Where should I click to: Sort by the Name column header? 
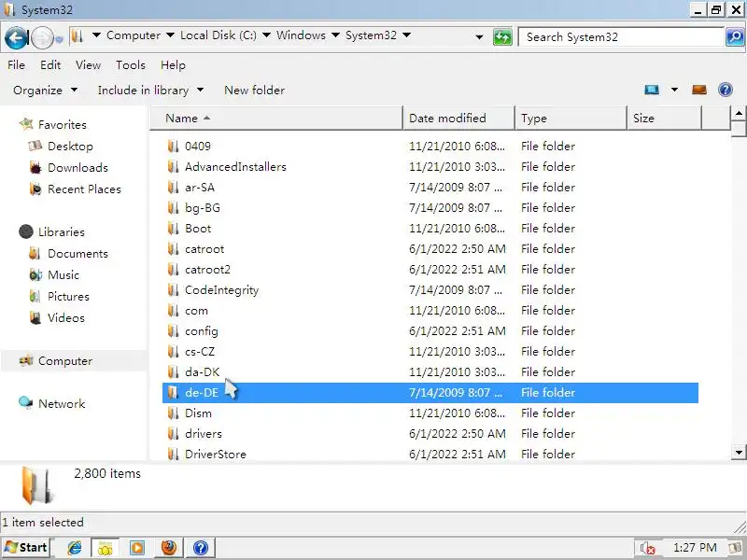tap(276, 119)
